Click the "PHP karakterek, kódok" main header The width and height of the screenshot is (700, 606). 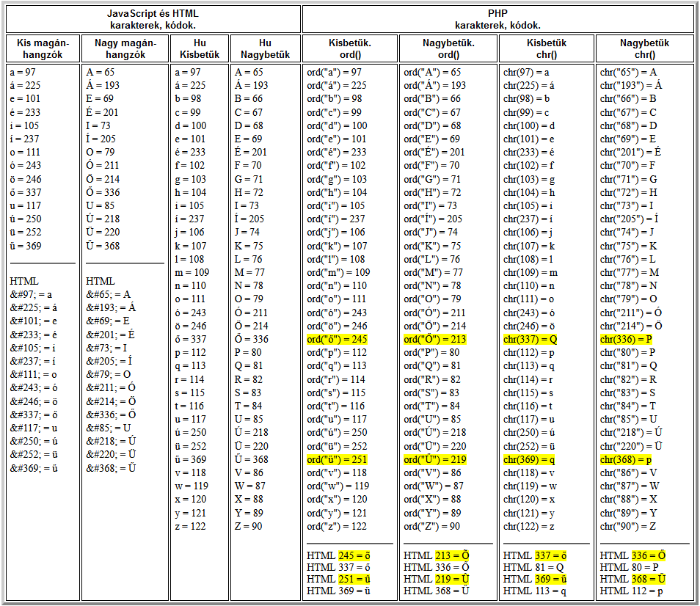[498, 19]
